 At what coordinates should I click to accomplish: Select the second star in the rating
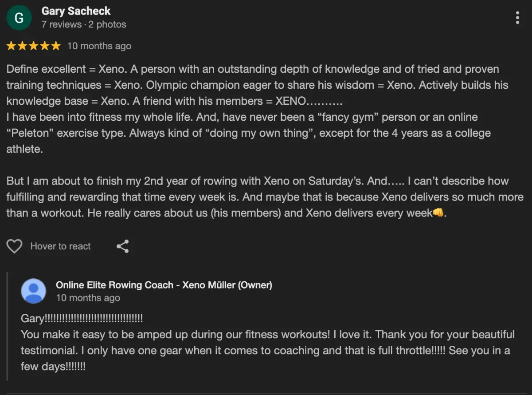[23, 46]
